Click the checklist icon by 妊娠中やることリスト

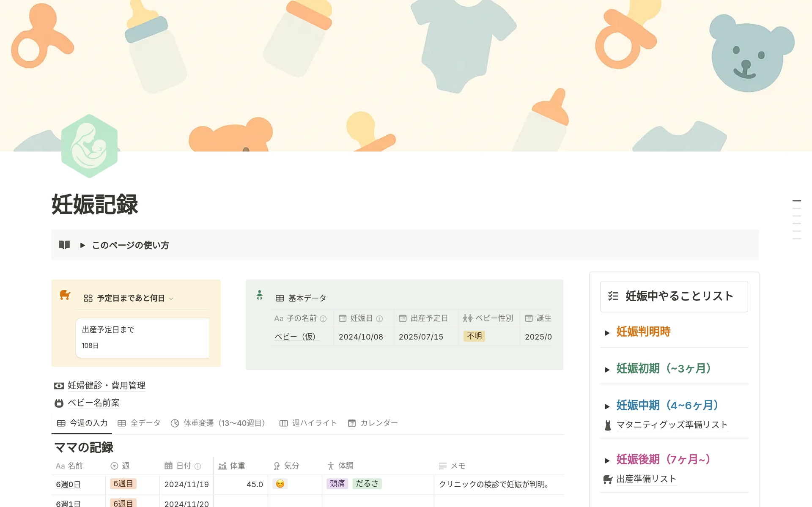[613, 296]
